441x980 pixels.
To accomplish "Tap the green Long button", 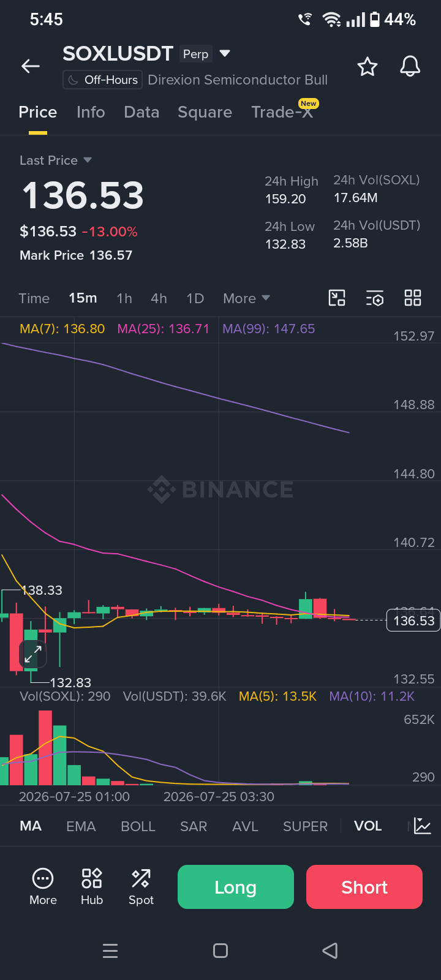I will [236, 887].
